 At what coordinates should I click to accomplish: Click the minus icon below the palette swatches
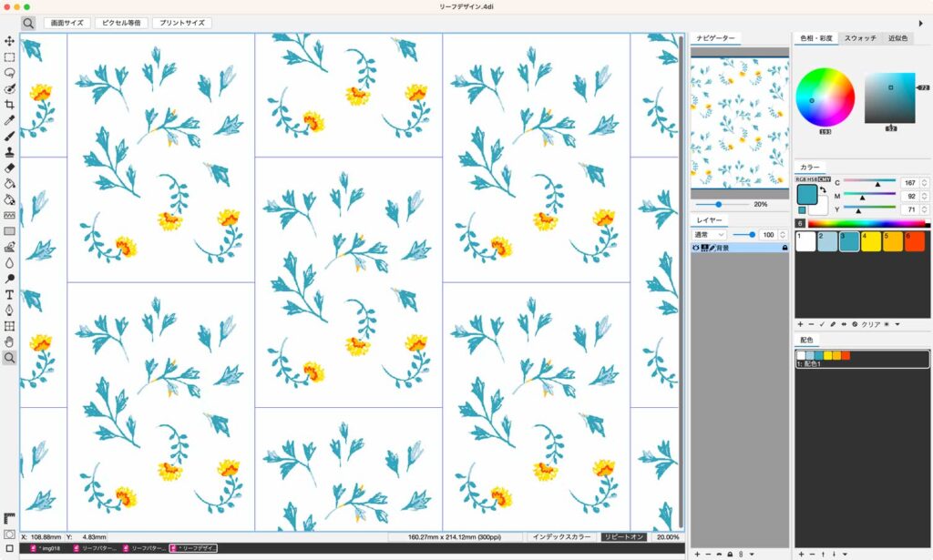point(811,324)
